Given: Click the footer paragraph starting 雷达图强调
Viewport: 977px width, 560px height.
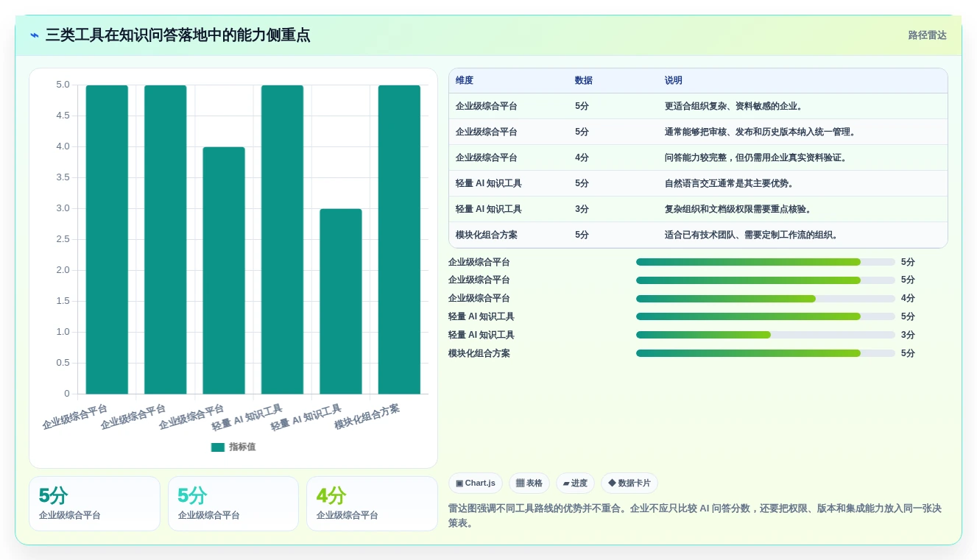Looking at the screenshot, I should click(x=695, y=516).
